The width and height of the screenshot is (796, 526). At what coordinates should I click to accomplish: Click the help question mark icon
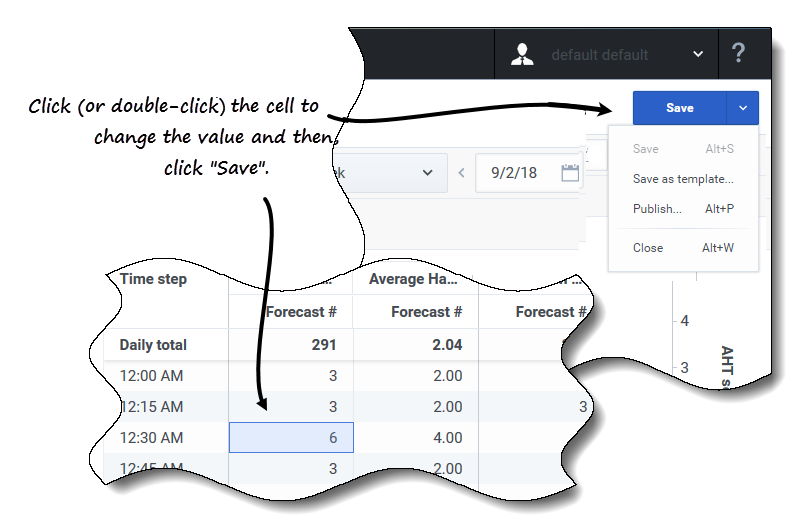pos(738,53)
